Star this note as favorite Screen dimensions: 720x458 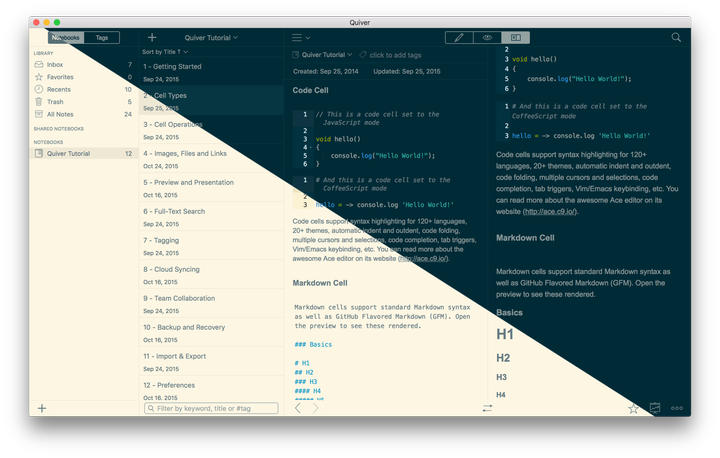(x=633, y=408)
